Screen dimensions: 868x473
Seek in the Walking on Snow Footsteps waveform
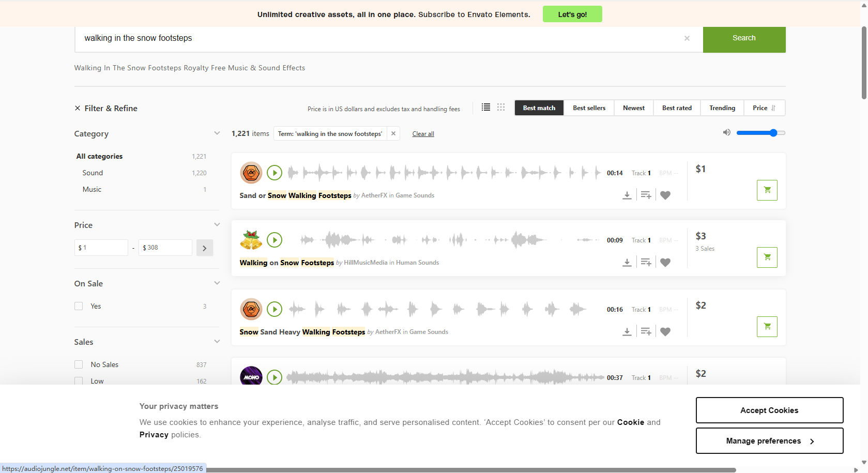click(445, 240)
